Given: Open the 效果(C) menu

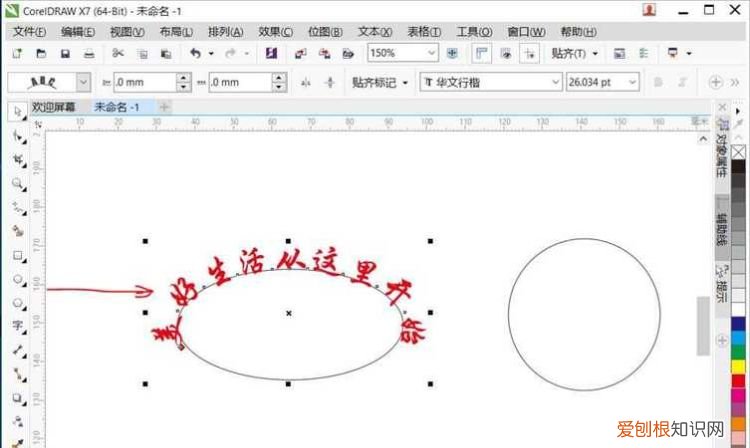Looking at the screenshot, I should point(276,32).
